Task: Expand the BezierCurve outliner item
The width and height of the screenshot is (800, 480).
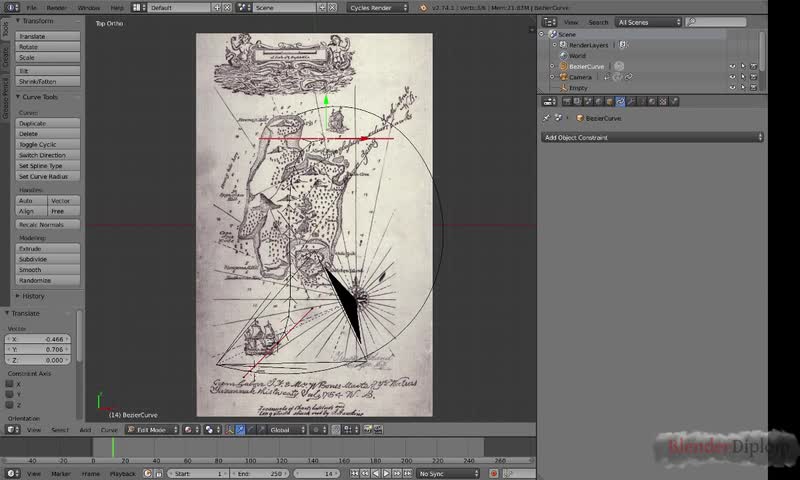Action: [x=552, y=66]
